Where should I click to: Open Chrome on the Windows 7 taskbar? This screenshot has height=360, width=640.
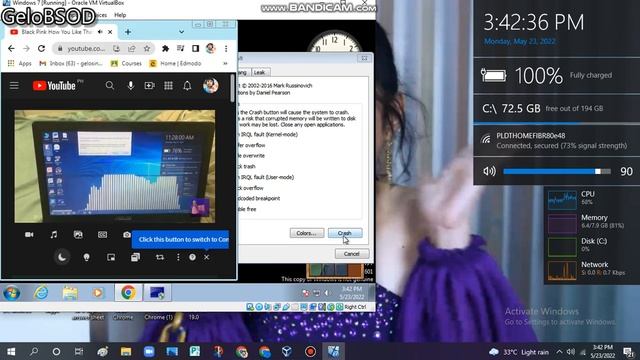(x=128, y=293)
